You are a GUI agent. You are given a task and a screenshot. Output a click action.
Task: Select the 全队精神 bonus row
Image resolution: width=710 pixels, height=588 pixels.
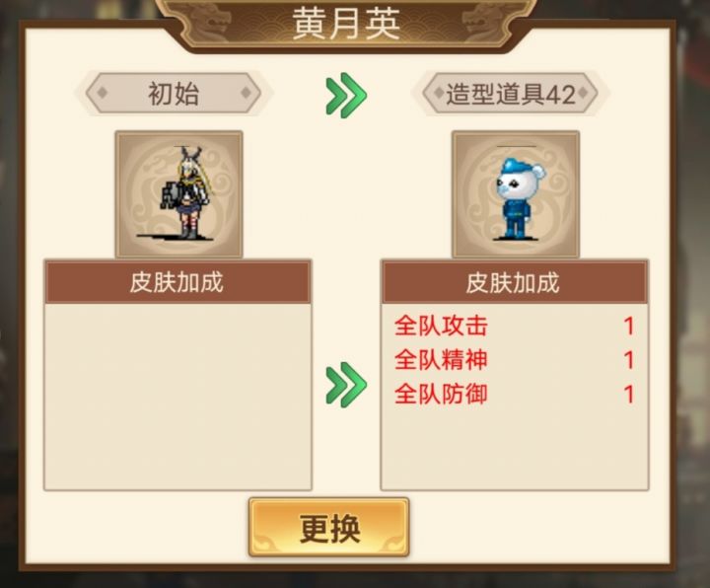[x=515, y=360]
